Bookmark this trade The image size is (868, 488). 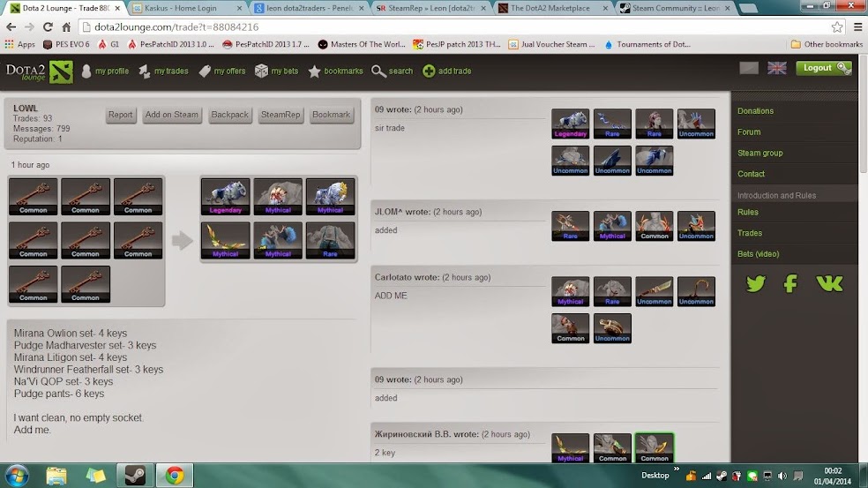(x=331, y=115)
